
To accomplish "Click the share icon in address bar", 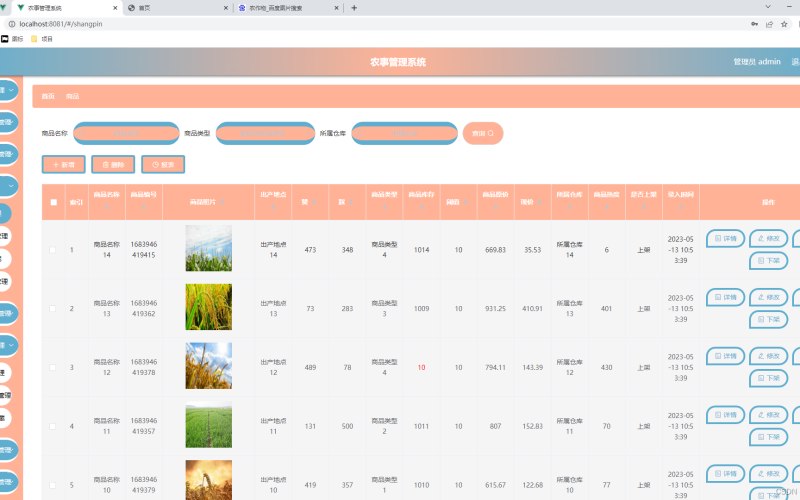I will coord(769,24).
